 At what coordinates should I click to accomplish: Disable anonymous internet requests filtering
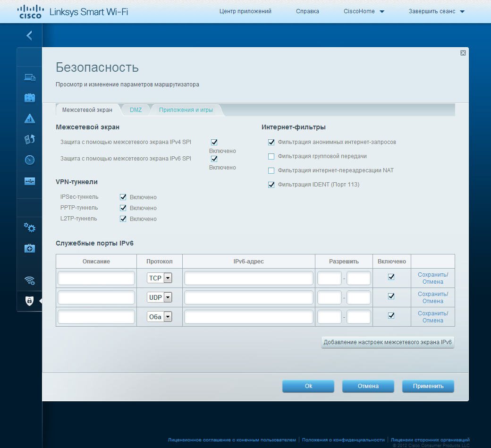coord(271,142)
